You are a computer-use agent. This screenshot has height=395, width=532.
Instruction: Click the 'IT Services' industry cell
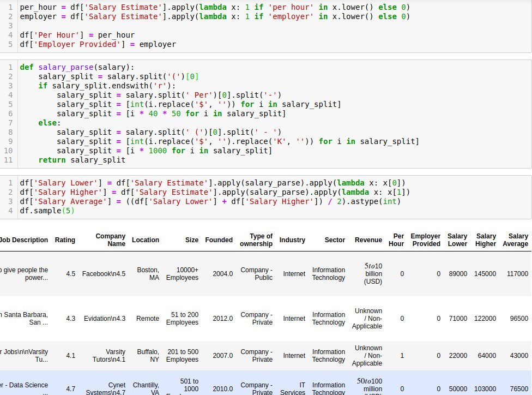click(293, 388)
